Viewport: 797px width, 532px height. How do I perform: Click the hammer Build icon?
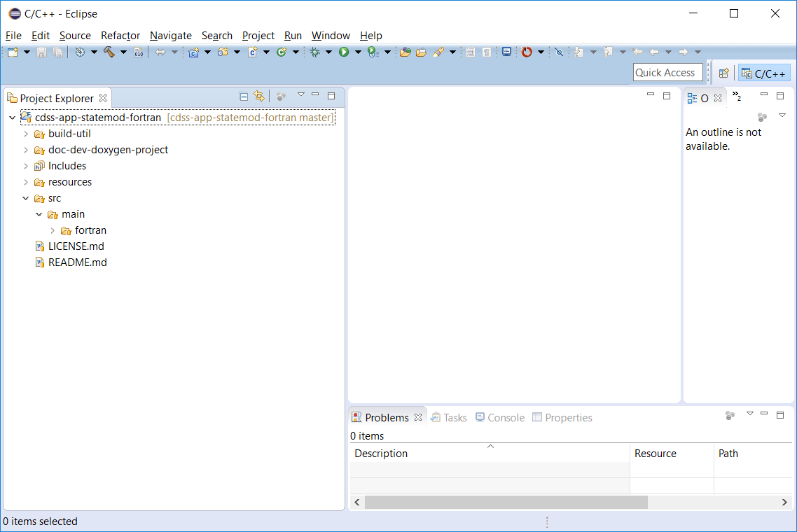click(109, 52)
